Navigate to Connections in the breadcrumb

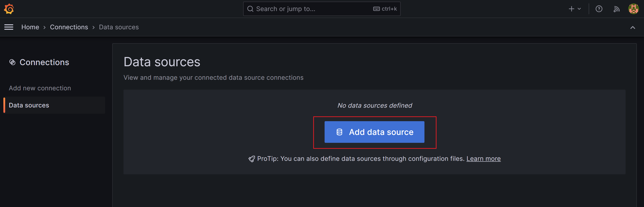click(x=69, y=27)
